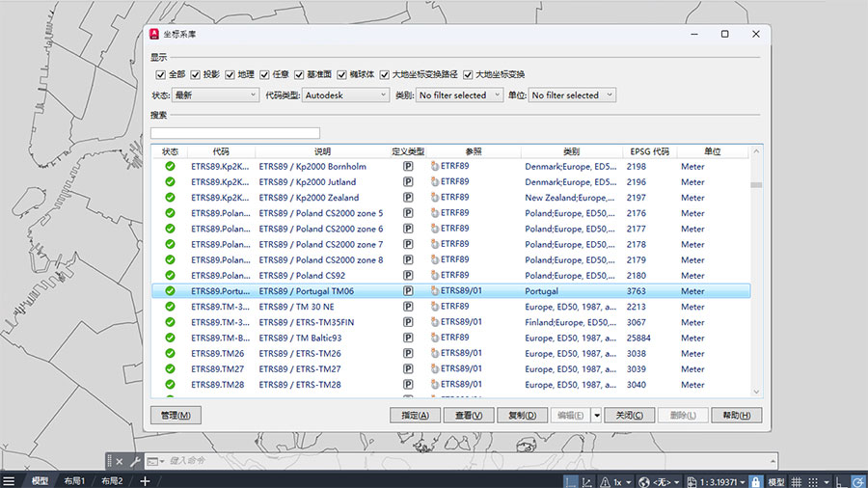Viewport: 868px width, 488px height.
Task: Click the datum icon beside ETRF89 in the TM Baltic93 row
Action: point(435,337)
